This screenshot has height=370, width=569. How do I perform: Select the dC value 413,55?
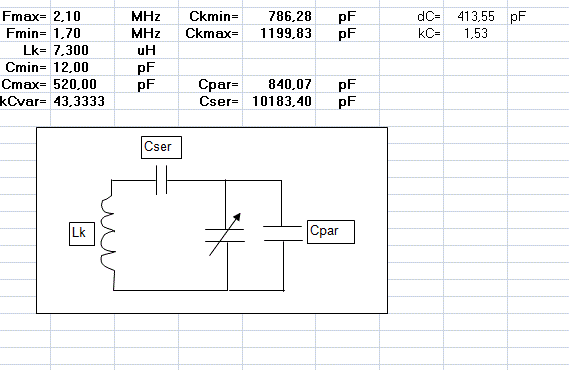[475, 16]
